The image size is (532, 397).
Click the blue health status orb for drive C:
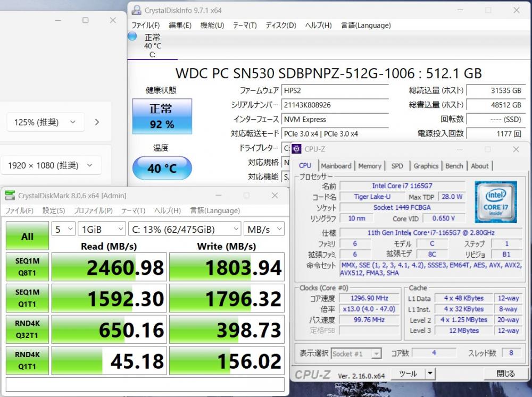pyautogui.click(x=132, y=36)
